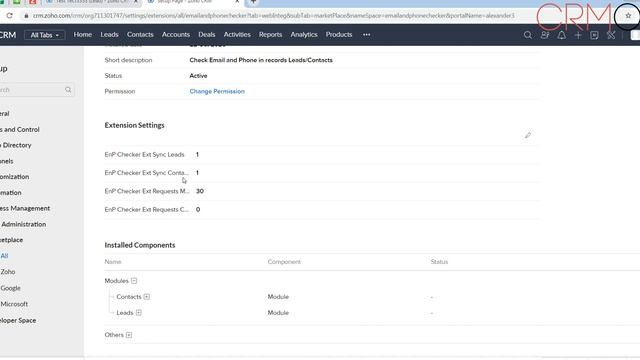Click the plus quick-create icon
This screenshot has width=640, height=360.
coord(578,35)
